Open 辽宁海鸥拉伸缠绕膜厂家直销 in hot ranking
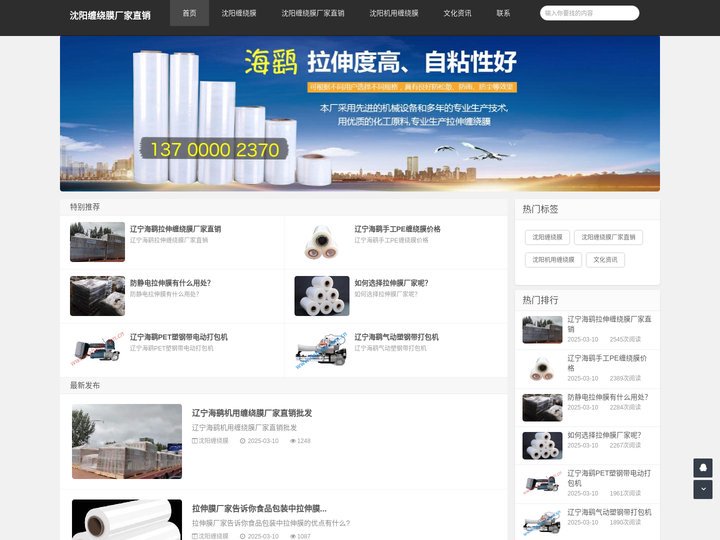 coord(609,324)
